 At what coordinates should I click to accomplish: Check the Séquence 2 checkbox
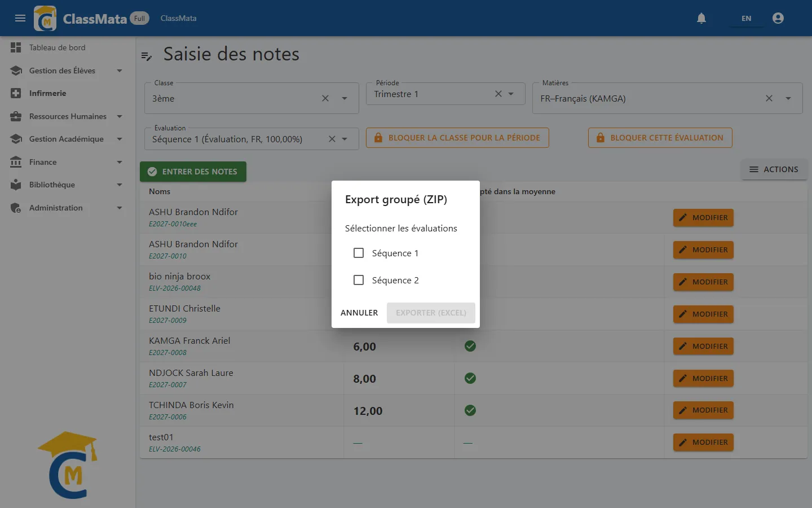[359, 280]
